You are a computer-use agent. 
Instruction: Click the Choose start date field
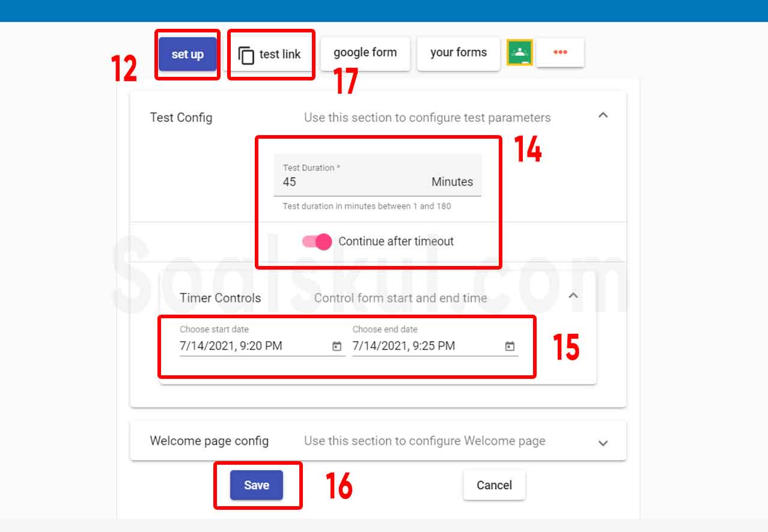(263, 340)
